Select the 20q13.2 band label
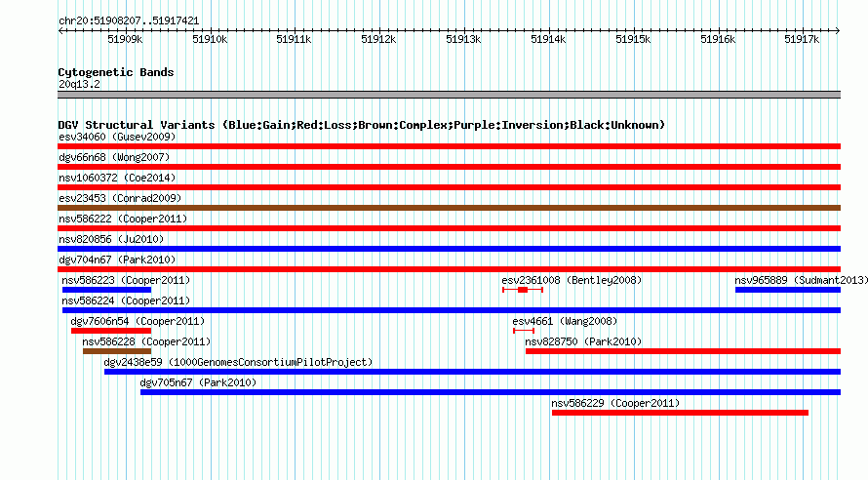Screen dimensions: 868x480 pos(79,84)
